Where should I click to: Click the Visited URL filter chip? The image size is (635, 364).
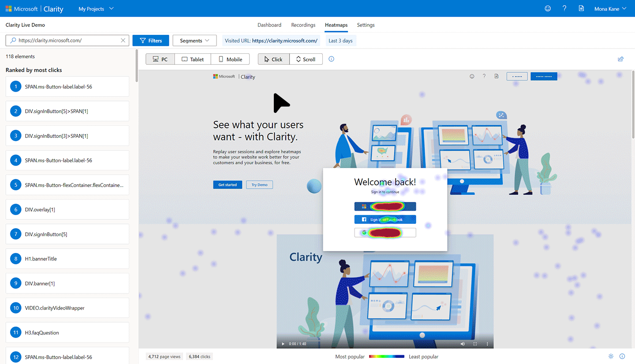pyautogui.click(x=271, y=41)
